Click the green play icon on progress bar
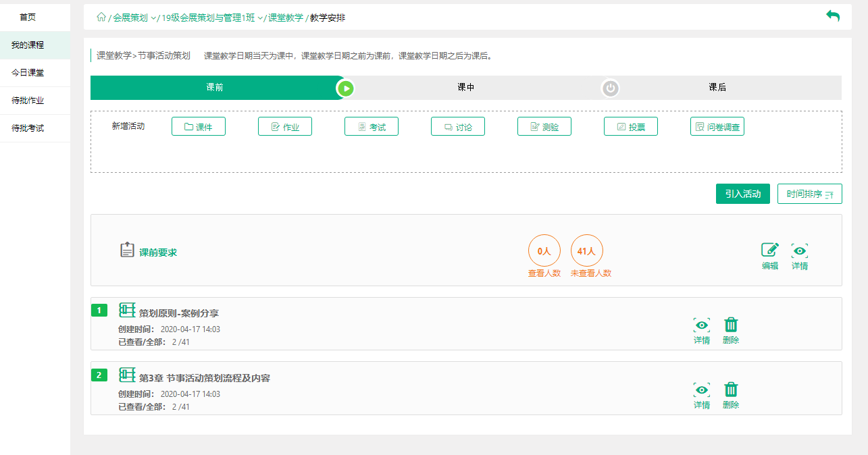The image size is (868, 455). click(x=346, y=88)
